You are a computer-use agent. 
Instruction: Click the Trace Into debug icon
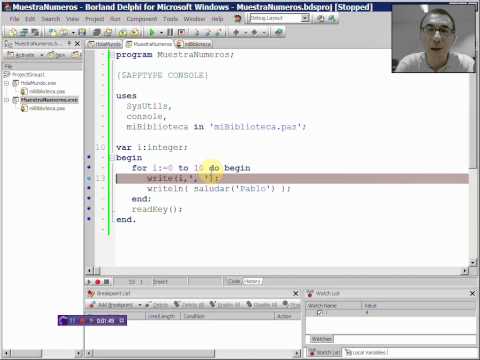tap(197, 32)
